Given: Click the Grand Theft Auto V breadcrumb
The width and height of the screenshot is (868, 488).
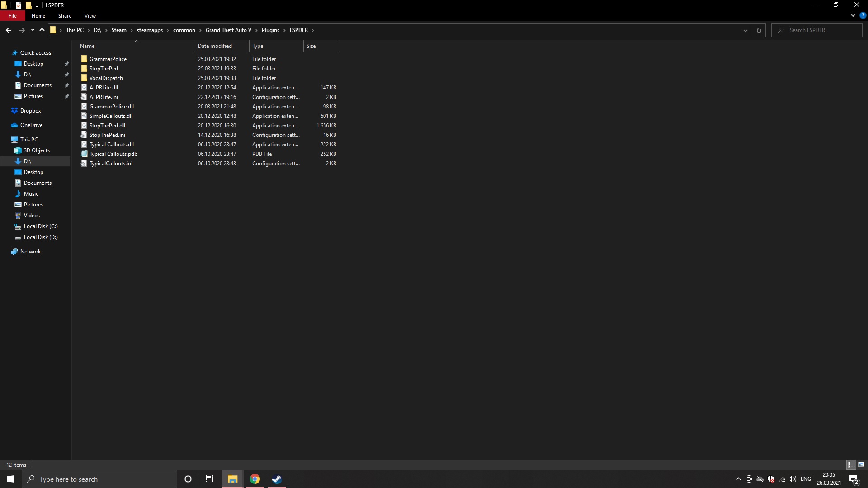Looking at the screenshot, I should point(228,30).
